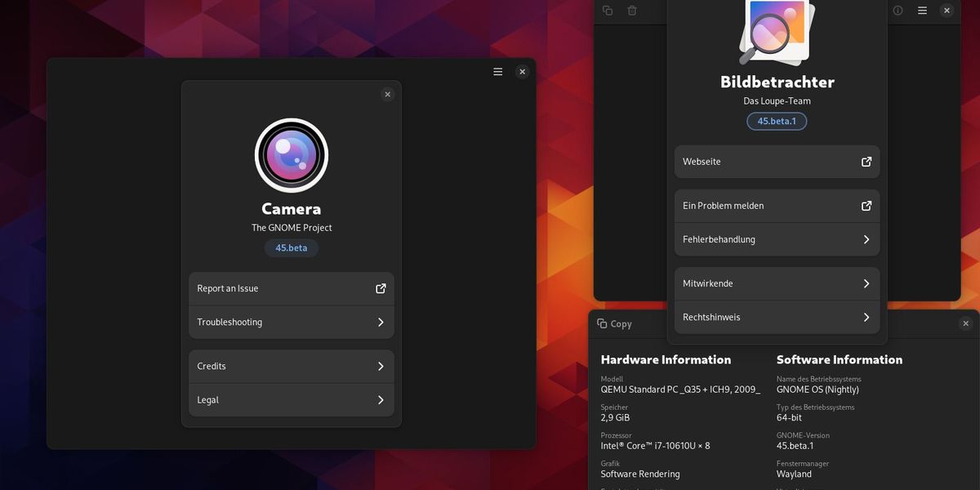Click the 45.beta version button
Viewport: 980px width, 490px height.
(x=292, y=247)
